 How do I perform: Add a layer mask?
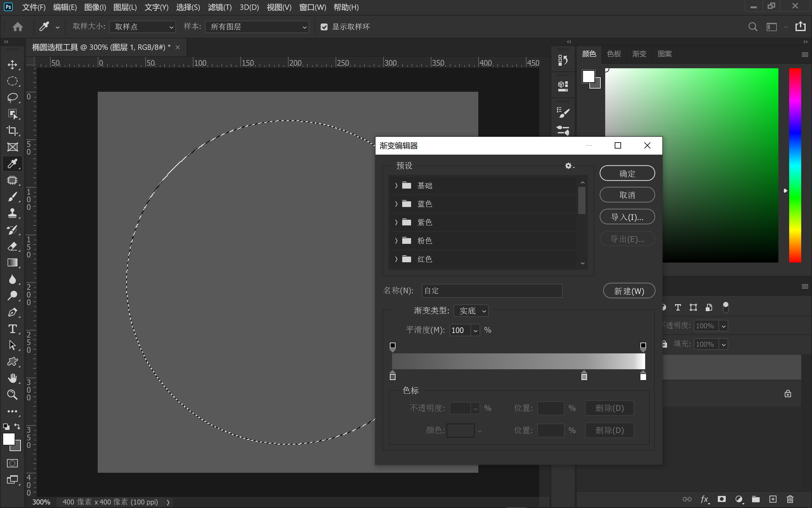[721, 499]
